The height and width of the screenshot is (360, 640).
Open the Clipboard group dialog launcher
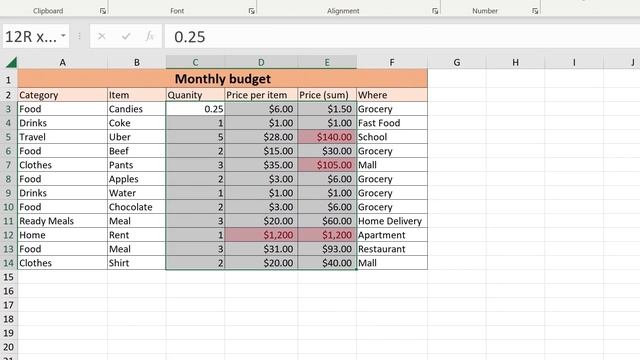click(103, 11)
